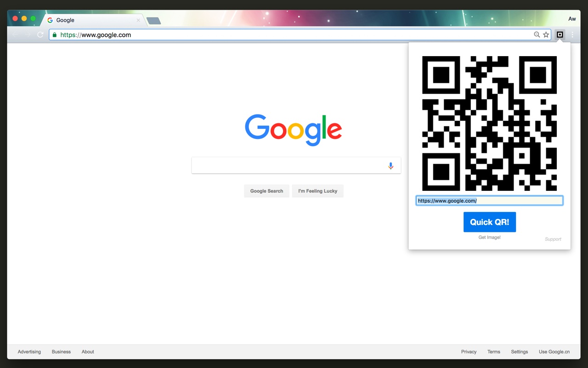This screenshot has width=588, height=368.
Task: Focus the QR URL text field
Action: click(x=489, y=201)
